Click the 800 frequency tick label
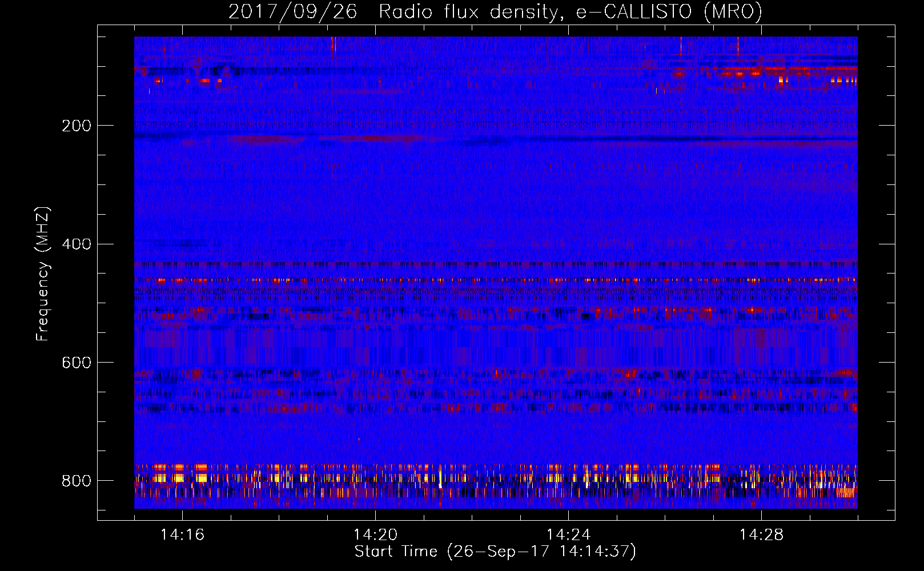The height and width of the screenshot is (571, 924). pos(76,481)
